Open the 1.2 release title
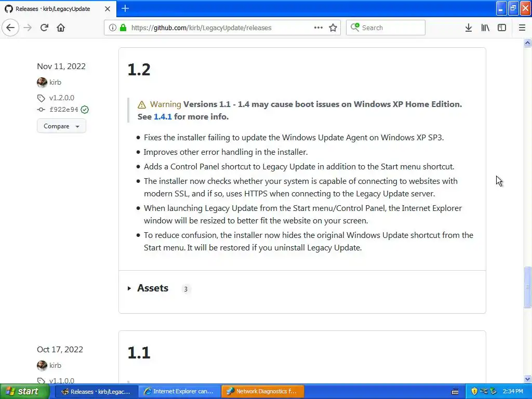Viewport: 532px width, 399px height. pos(139,70)
